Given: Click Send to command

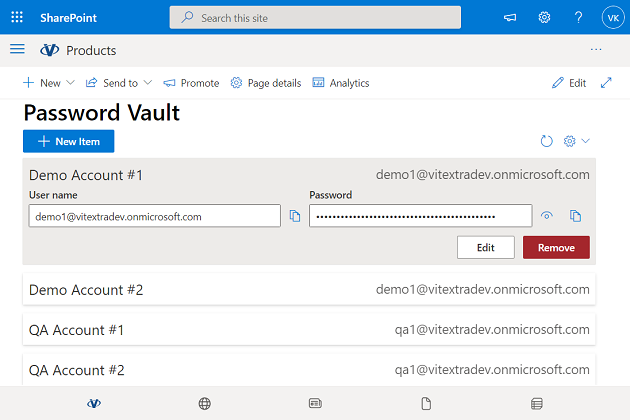Looking at the screenshot, I should tap(112, 83).
